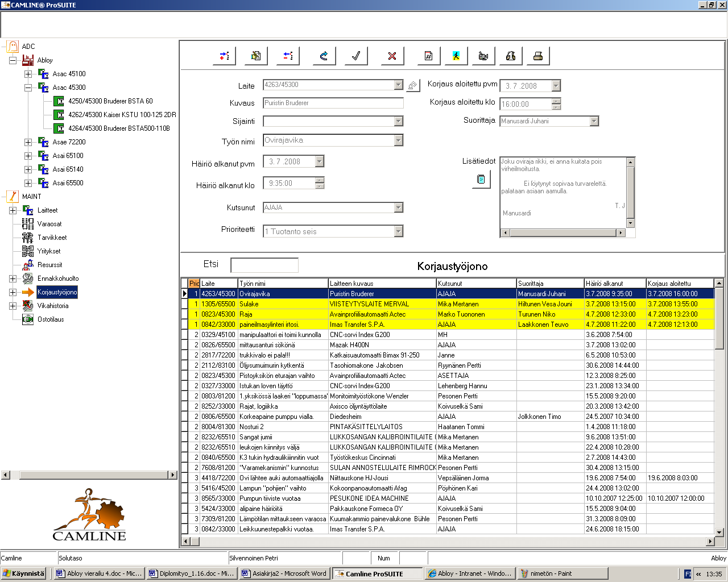Expand the Asai 65140 node
728x582 pixels.
click(x=28, y=169)
